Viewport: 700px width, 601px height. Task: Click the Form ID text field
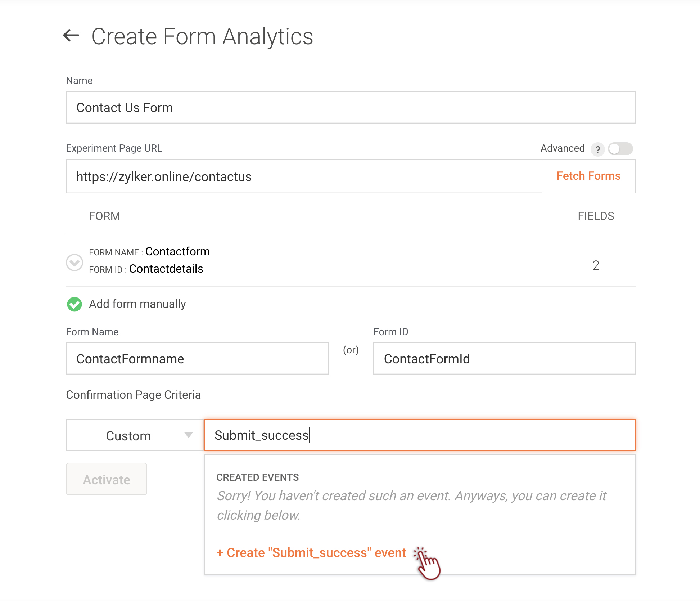point(504,359)
